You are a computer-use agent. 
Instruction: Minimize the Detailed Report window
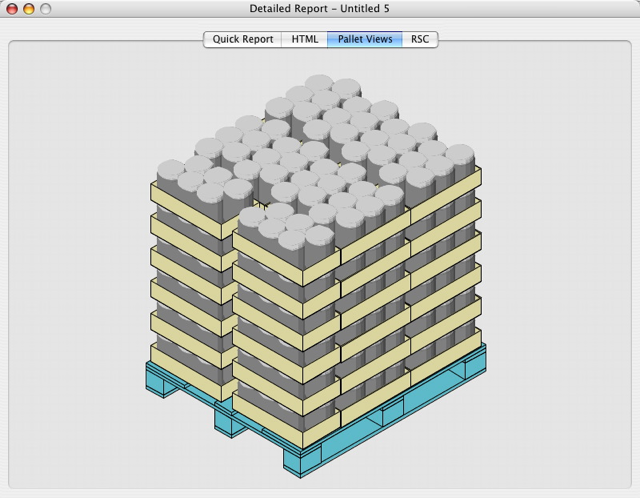tap(29, 9)
